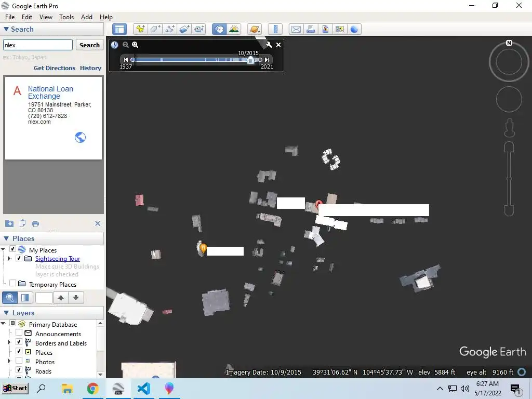Toggle the Places split view button
The height and width of the screenshot is (399, 532).
pyautogui.click(x=25, y=298)
